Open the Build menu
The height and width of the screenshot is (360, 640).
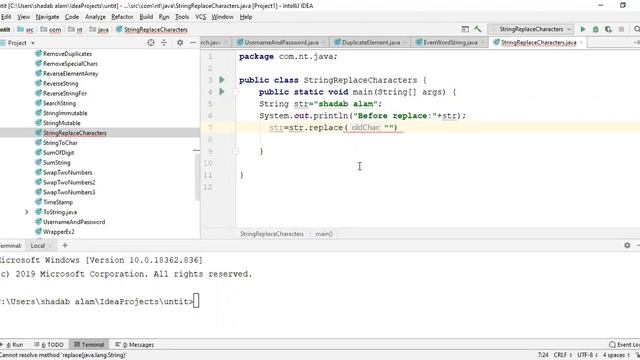coord(146,17)
